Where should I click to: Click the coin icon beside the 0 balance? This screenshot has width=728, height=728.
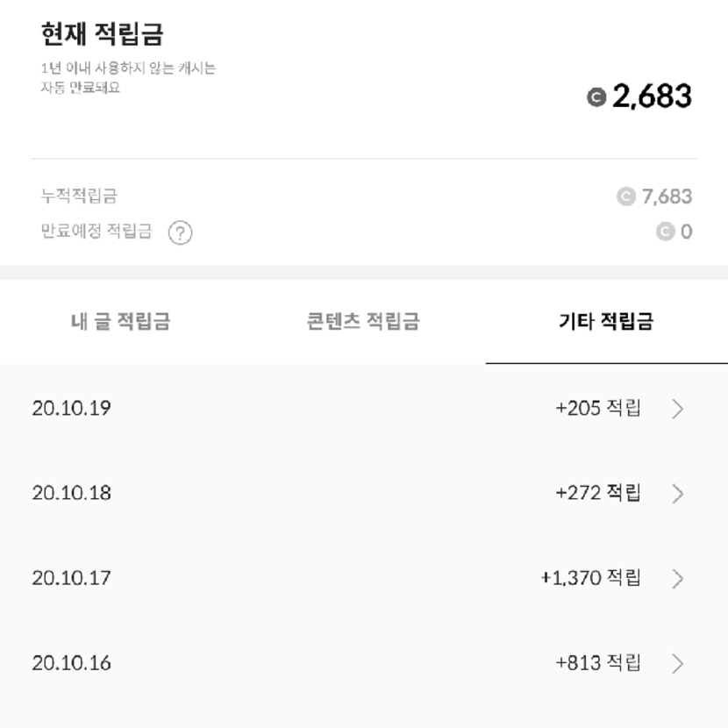(665, 232)
